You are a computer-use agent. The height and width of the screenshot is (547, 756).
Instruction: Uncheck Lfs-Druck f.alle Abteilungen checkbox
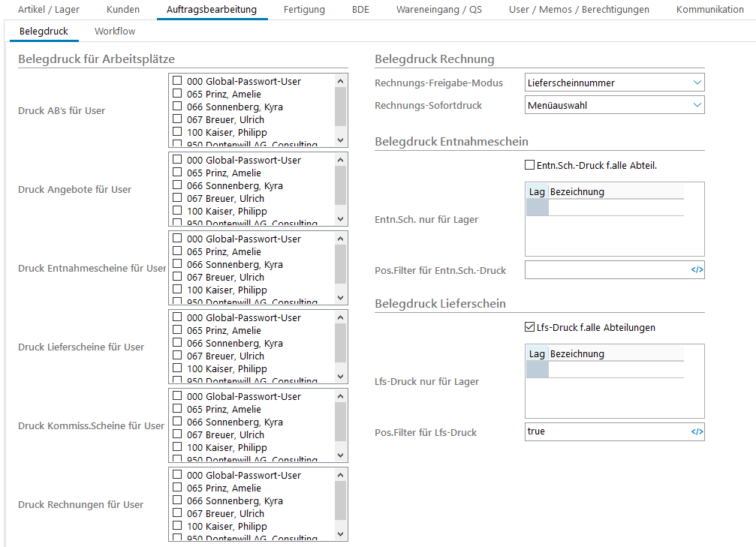click(x=530, y=327)
